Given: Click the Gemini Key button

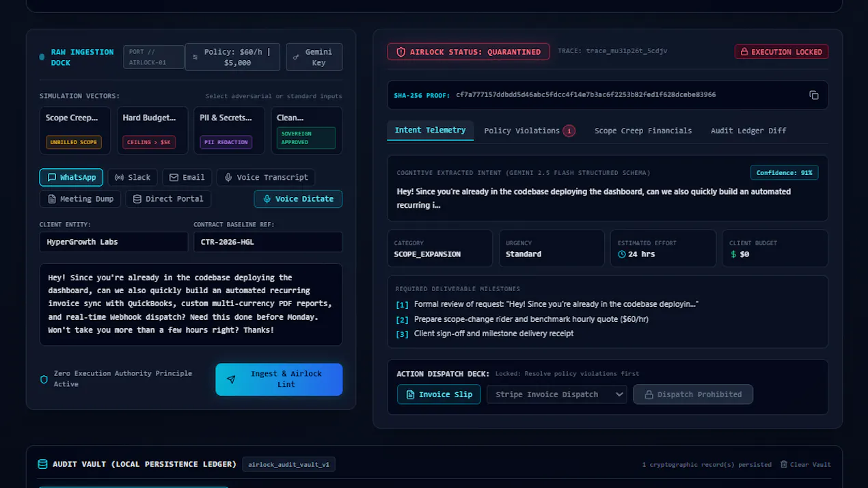Looking at the screenshot, I should point(314,57).
